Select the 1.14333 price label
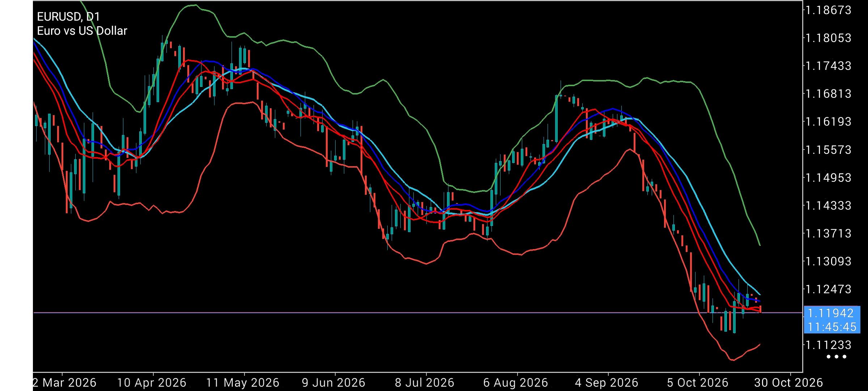Image resolution: width=868 pixels, height=391 pixels. (828, 206)
